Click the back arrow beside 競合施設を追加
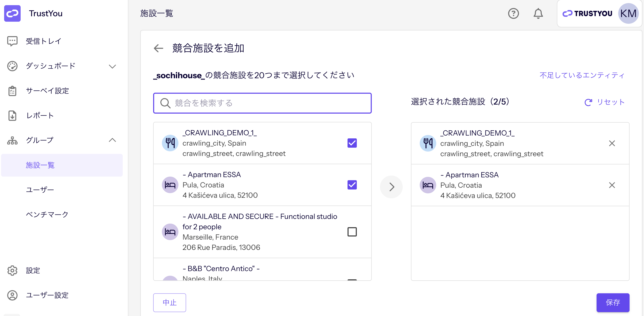 coord(159,48)
